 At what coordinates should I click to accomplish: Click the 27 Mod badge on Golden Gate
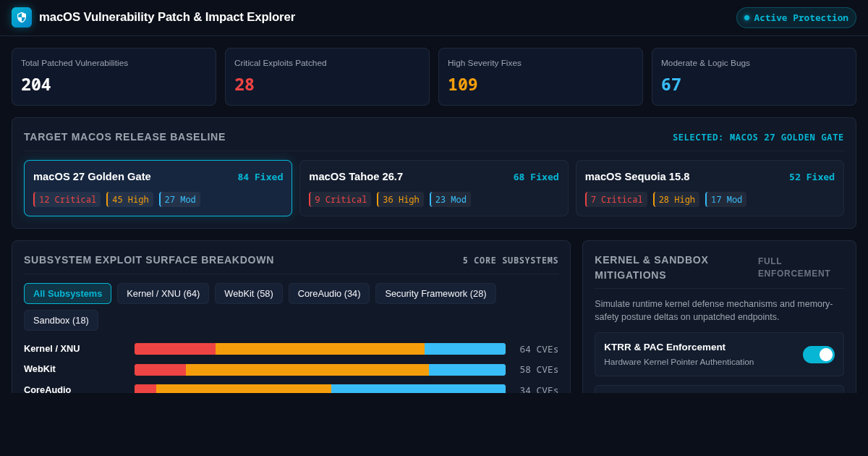point(179,200)
